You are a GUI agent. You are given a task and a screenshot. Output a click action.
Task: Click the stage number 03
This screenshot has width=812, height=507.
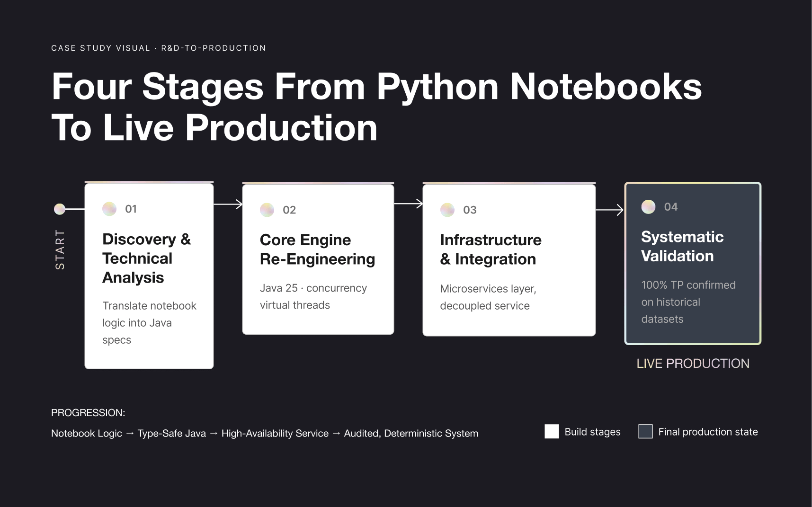(x=470, y=210)
